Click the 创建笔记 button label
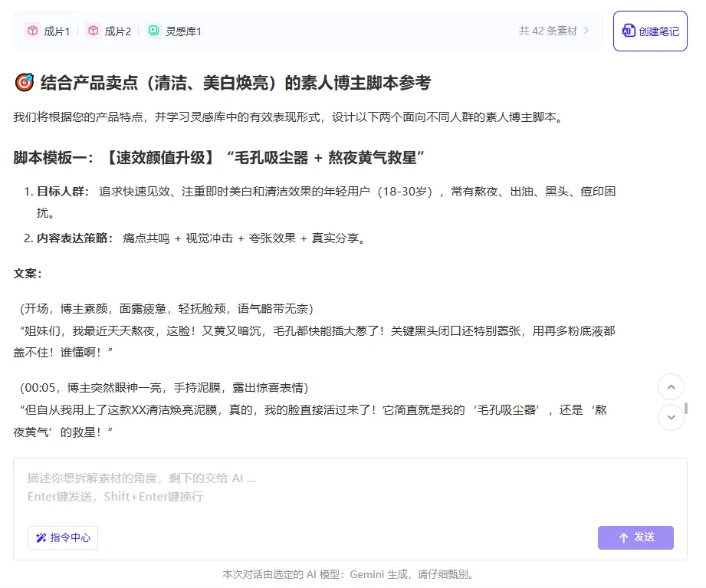The image size is (706, 588). 658,31
